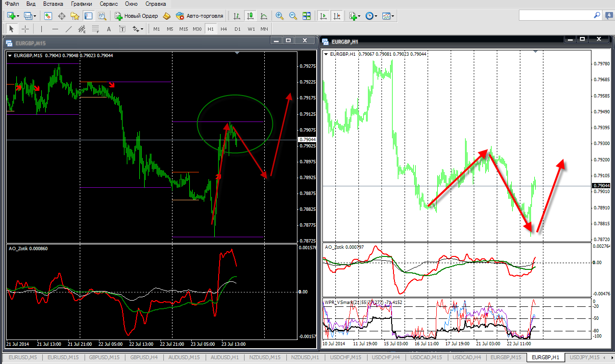The image size is (615, 364).
Task: Click the Новый Ордер button
Action: pyautogui.click(x=136, y=16)
